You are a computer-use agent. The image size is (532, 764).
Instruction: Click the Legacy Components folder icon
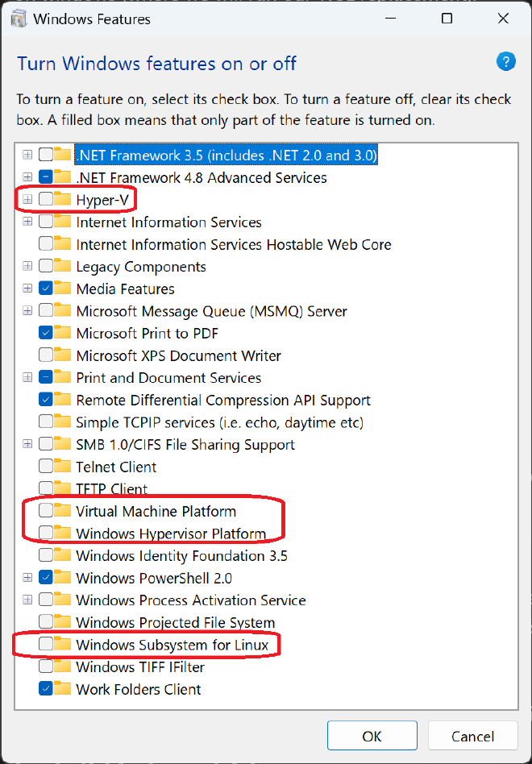point(63,266)
